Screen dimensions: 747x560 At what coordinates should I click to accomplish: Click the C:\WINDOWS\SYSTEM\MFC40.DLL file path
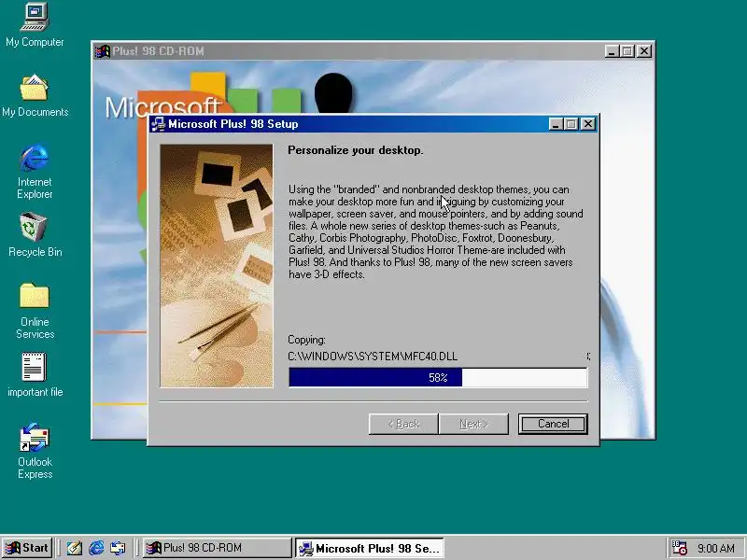373,357
